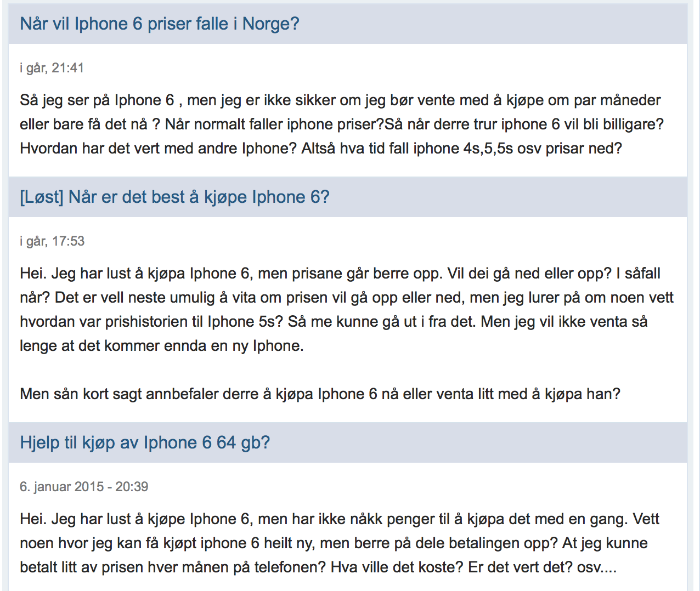Click the paragraph starting "Hei. Jeg har lust å kjøpa"

347,309
